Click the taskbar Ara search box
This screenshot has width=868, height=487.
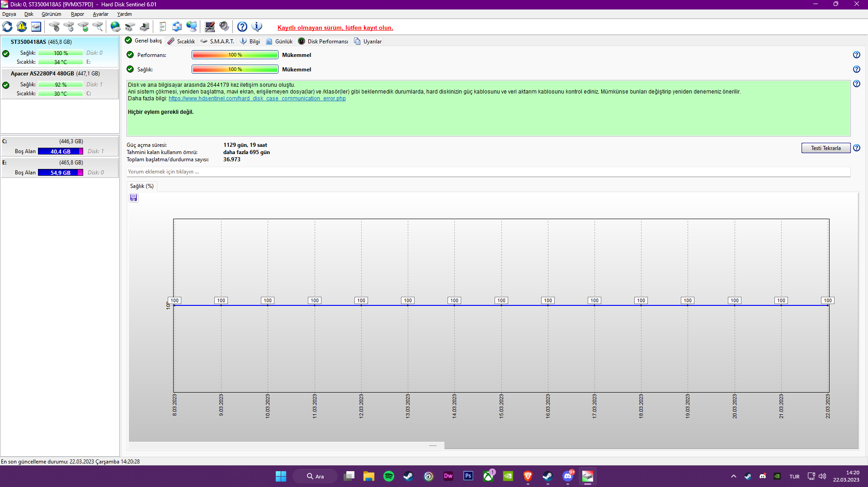point(315,476)
